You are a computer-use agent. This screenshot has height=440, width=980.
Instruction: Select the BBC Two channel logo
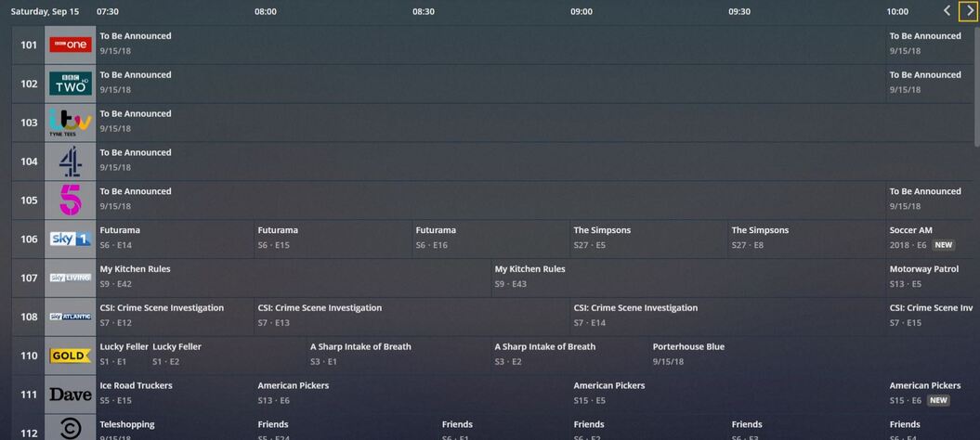coord(71,84)
